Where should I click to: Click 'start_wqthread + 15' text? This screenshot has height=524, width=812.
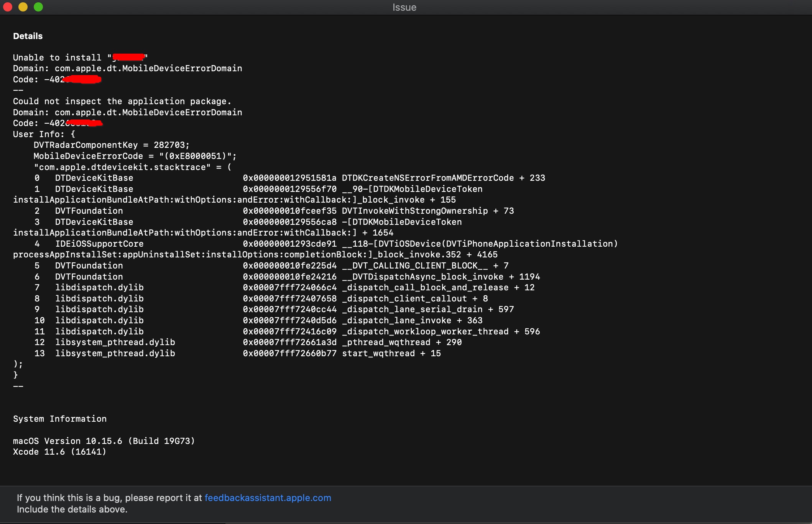coord(391,353)
